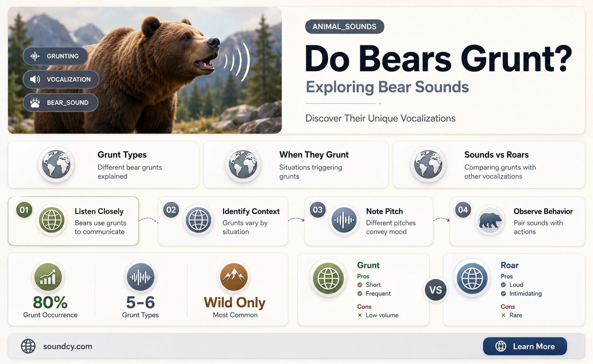The width and height of the screenshot is (593, 364).
Task: Click the 5-6 statistic value
Action: (140, 303)
